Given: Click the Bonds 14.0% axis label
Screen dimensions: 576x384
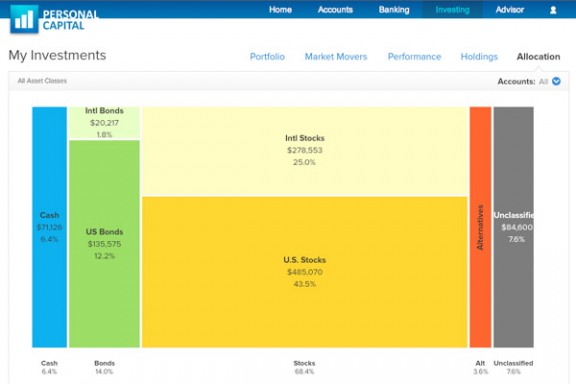Looking at the screenshot, I should tap(104, 367).
